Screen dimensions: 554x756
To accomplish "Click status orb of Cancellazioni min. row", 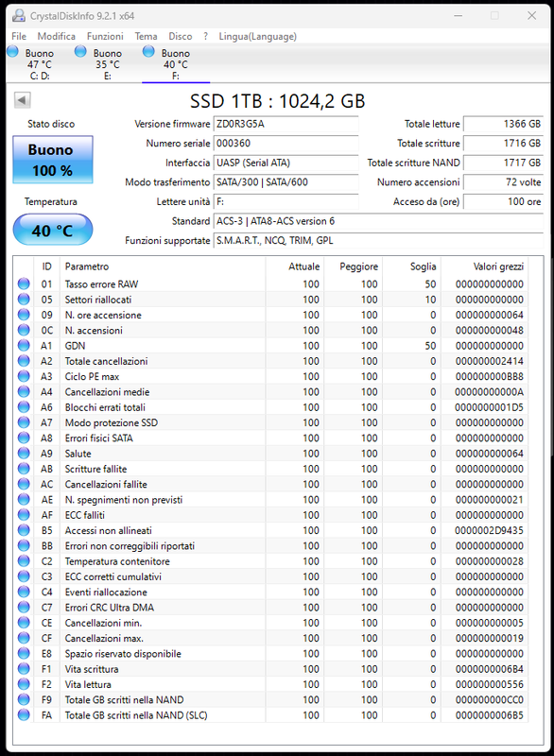I will pyautogui.click(x=24, y=623).
